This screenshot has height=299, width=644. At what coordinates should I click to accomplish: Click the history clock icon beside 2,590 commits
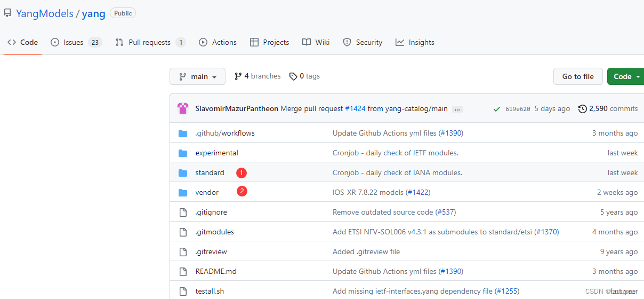[583, 109]
